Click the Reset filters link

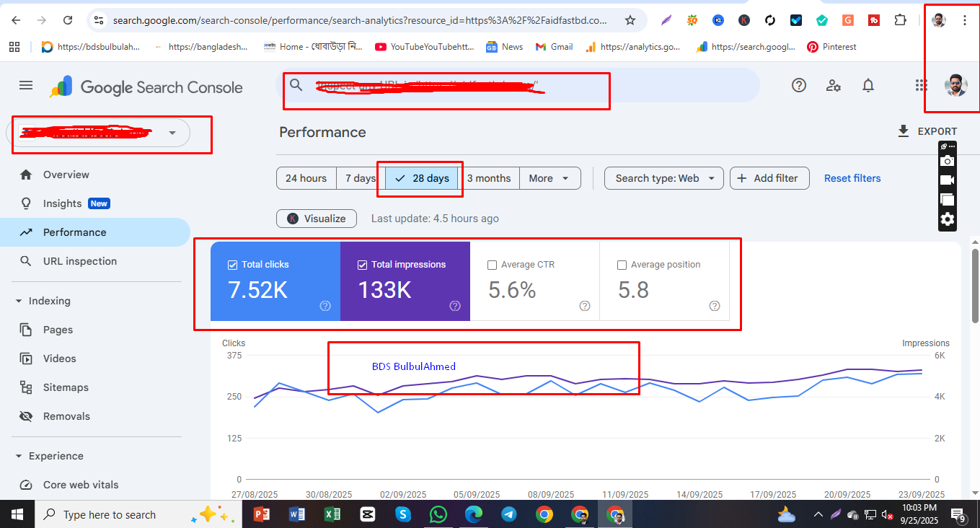[852, 178]
